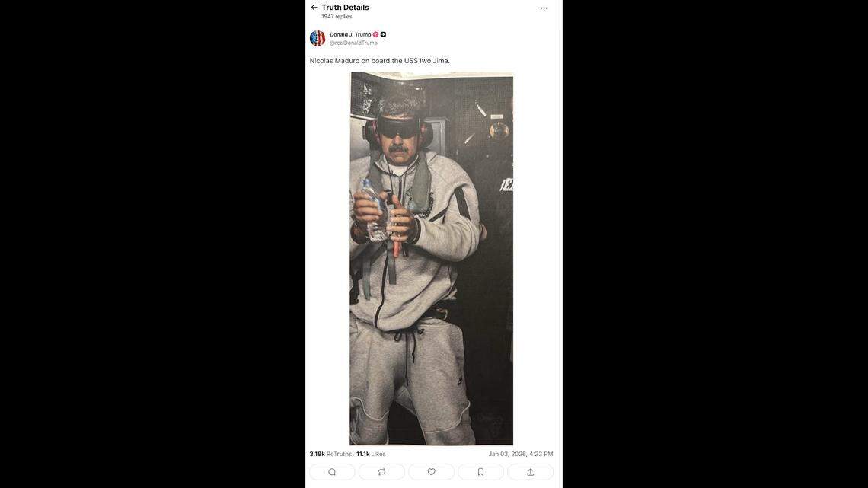Screen dimensions: 868x488
Task: Open the Donald J. Trump display name
Action: (350, 34)
